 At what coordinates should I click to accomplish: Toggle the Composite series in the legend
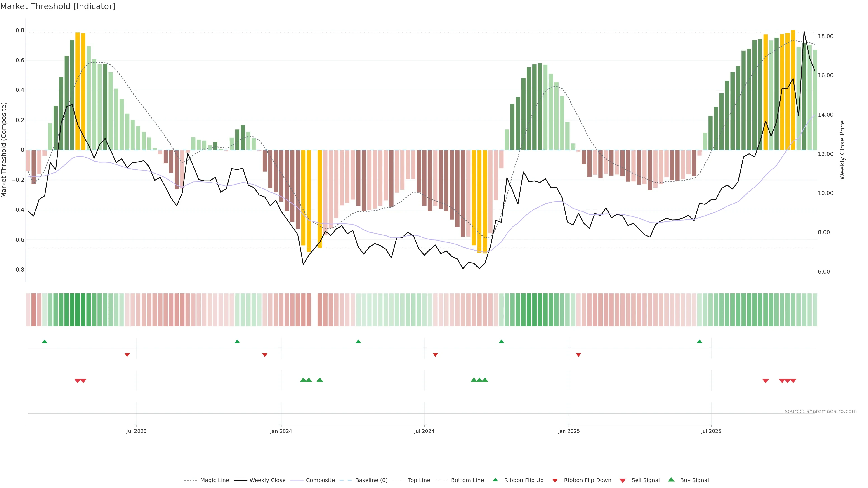coord(320,480)
